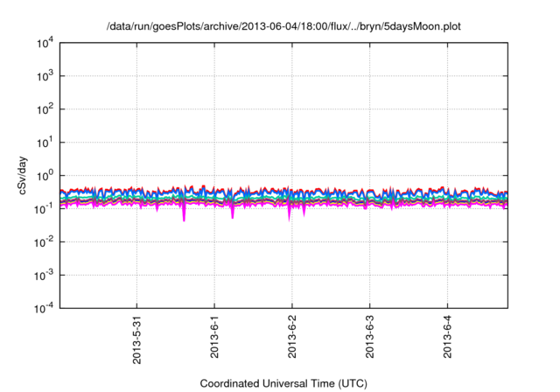Click the 2013-5-31 date tick label
560x392 pixels.
(x=136, y=339)
